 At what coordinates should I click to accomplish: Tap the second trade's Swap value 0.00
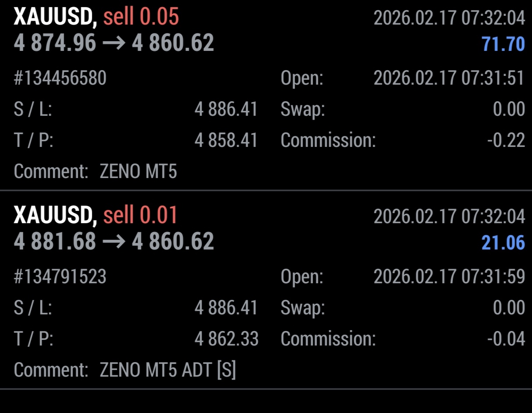(x=509, y=308)
